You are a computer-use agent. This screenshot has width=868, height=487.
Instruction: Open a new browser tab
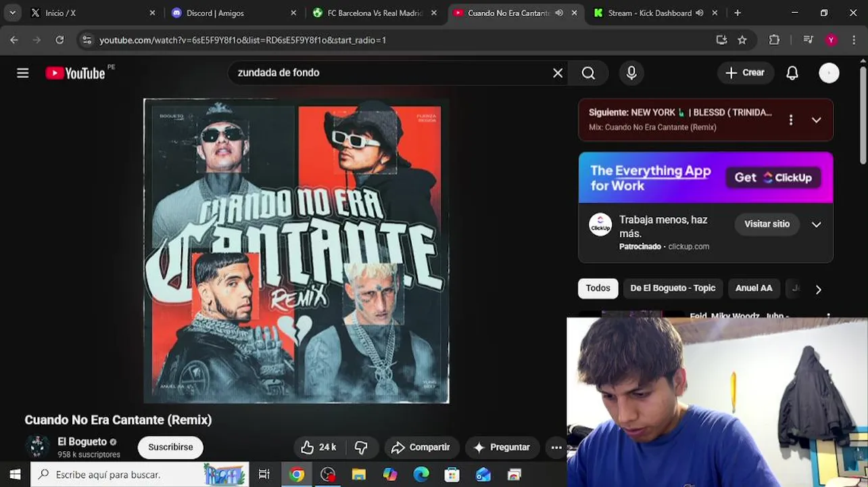[738, 13]
